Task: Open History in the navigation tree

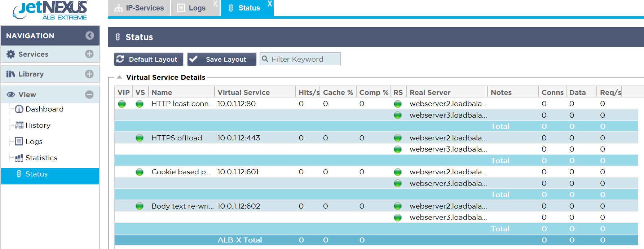Action: coord(38,125)
